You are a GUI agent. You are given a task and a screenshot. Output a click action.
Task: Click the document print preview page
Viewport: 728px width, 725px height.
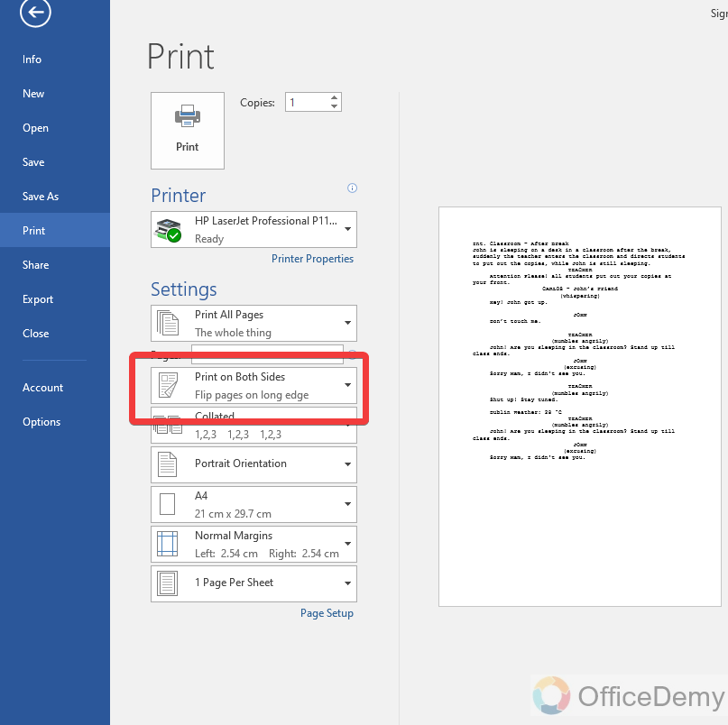coord(580,406)
